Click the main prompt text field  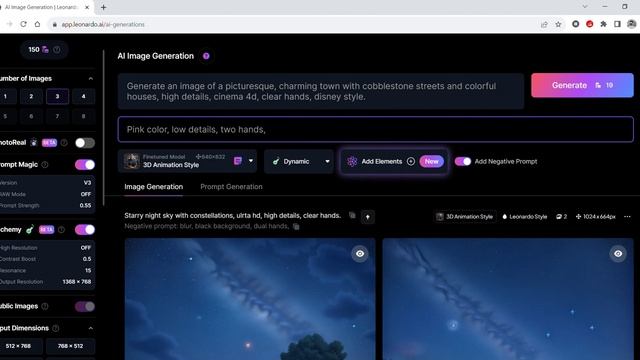(x=321, y=91)
